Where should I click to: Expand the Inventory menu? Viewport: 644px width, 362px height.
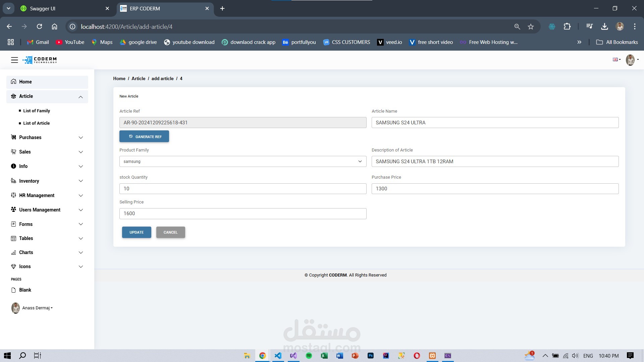(47, 181)
